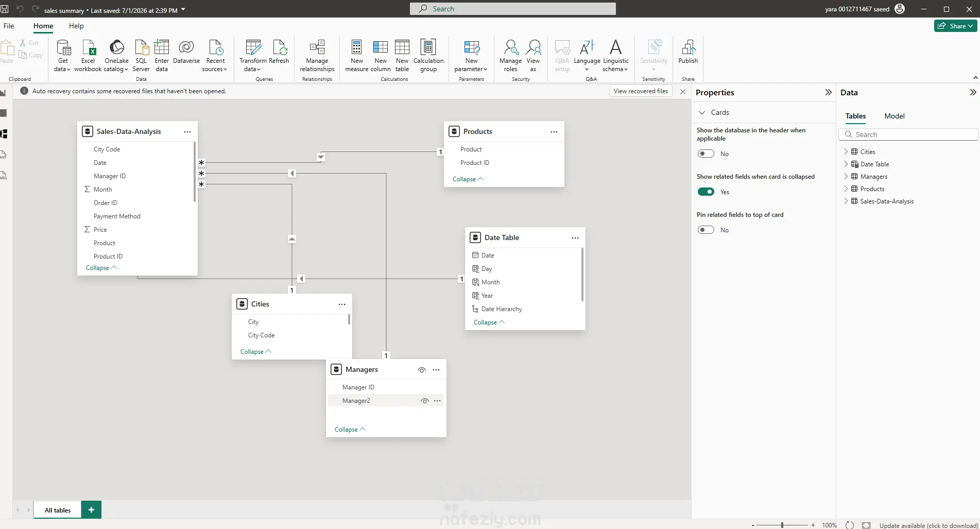The image size is (980, 529).
Task: Collapse the Products table card
Action: coord(468,179)
